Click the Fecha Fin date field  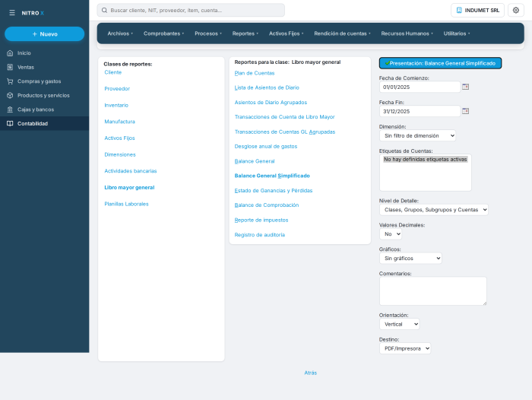click(420, 111)
